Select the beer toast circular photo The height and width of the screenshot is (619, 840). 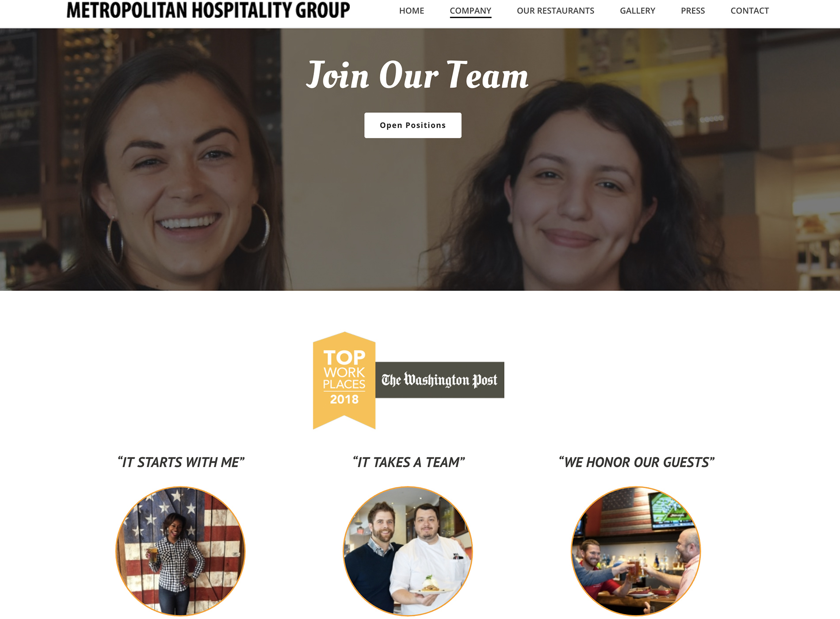pyautogui.click(x=636, y=551)
